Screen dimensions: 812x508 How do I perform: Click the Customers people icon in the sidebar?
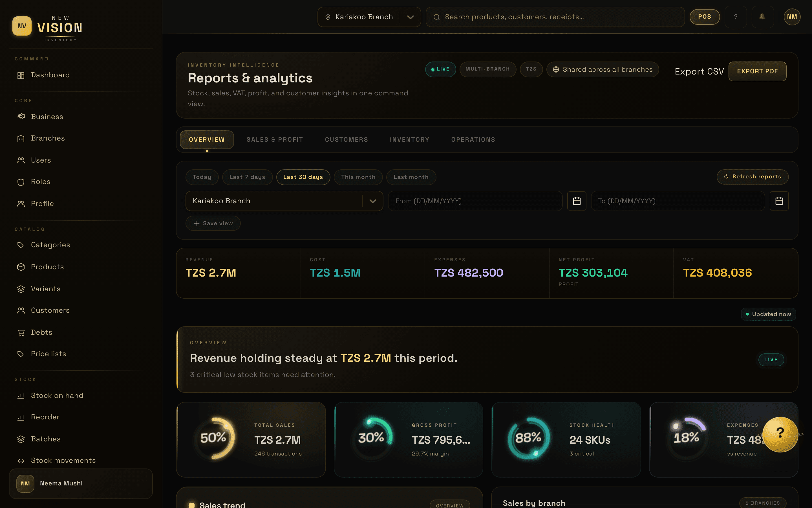(x=21, y=310)
